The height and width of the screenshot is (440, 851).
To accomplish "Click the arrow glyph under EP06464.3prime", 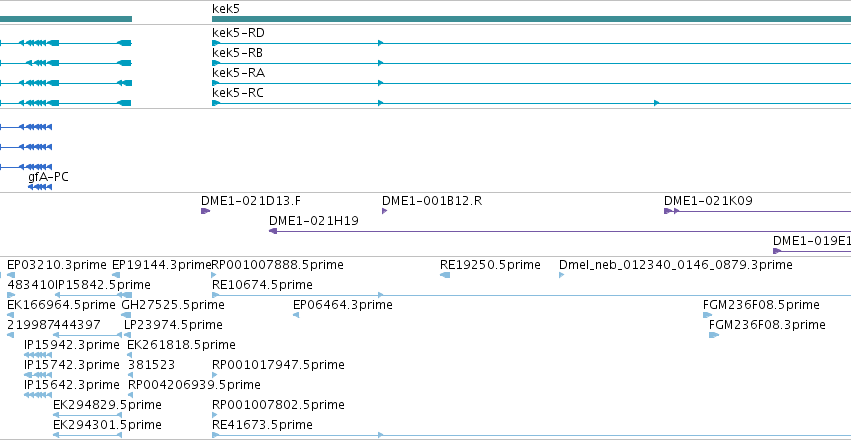I will tap(296, 315).
